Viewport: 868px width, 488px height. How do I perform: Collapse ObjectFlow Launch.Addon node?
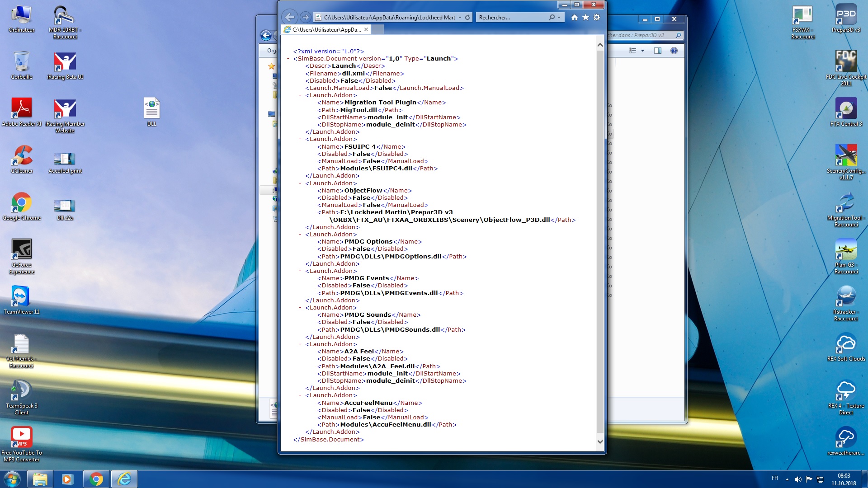(x=300, y=183)
